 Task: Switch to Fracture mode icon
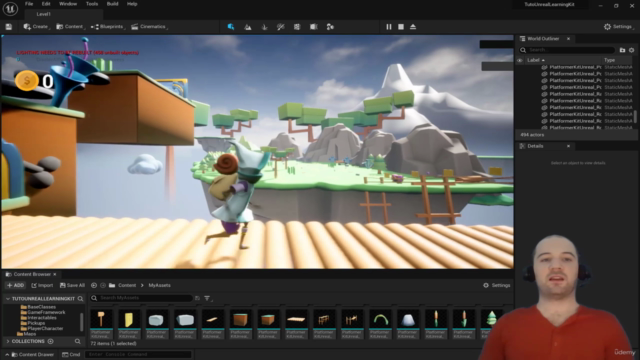pyautogui.click(x=297, y=27)
